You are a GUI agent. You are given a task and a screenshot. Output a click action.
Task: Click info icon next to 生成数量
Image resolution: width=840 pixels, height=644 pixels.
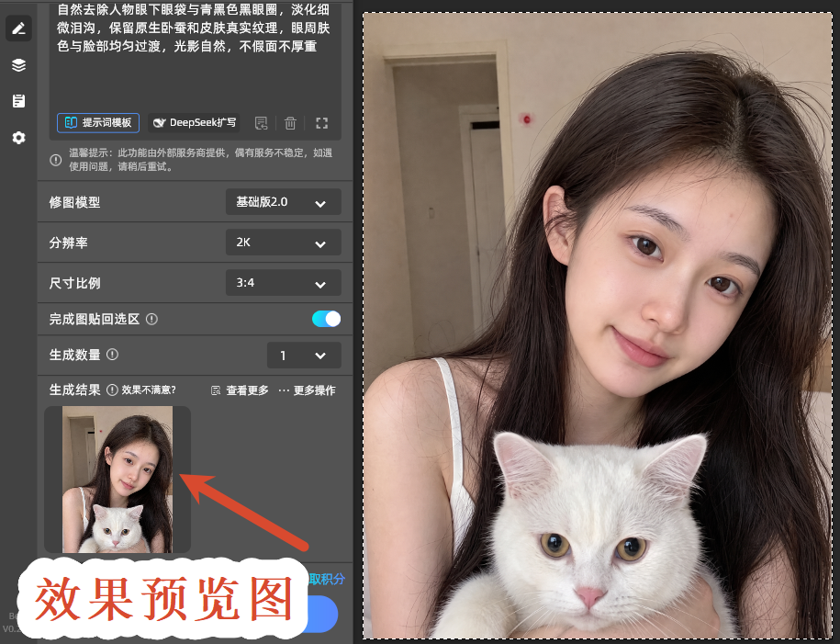113,355
